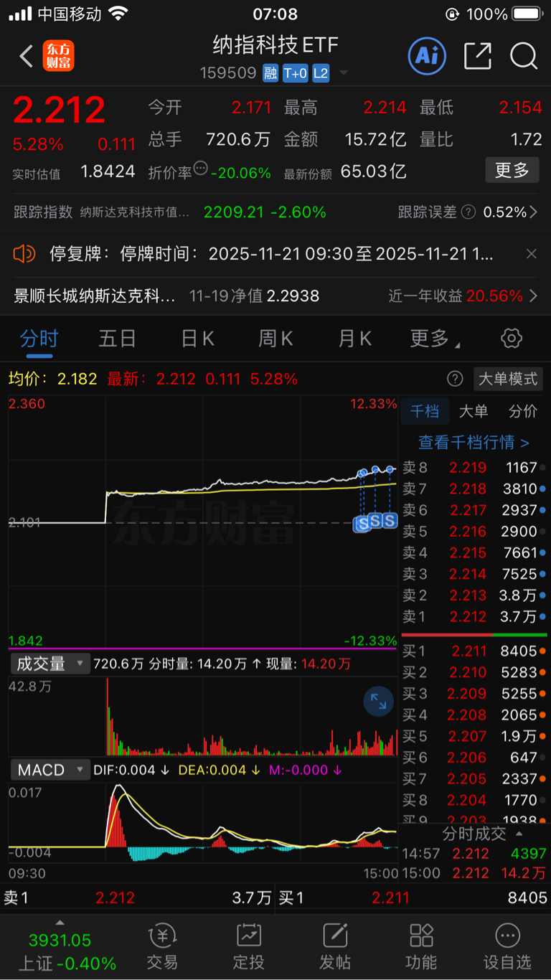Switch to 月K tab
The image size is (551, 980).
355,339
